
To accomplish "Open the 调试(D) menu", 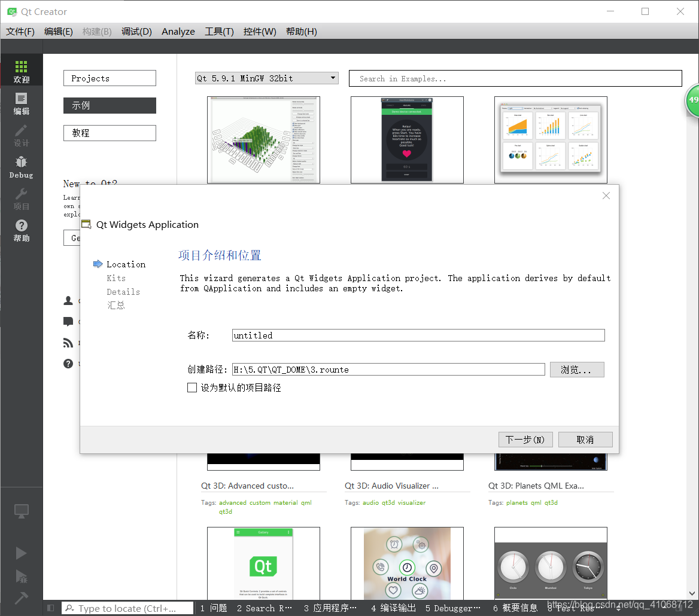I will tap(136, 32).
